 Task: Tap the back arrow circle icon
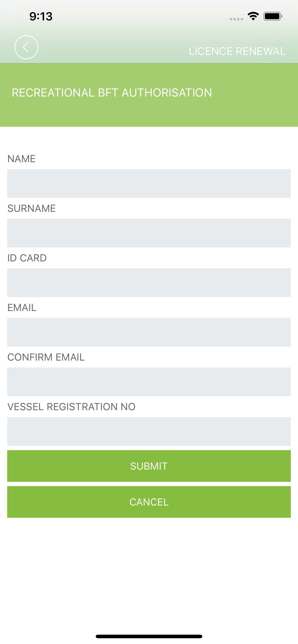click(x=26, y=47)
